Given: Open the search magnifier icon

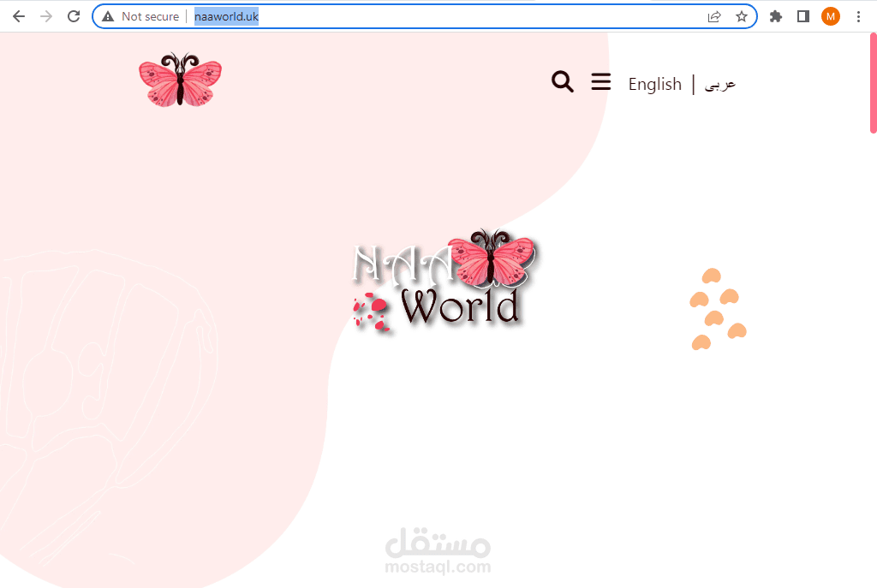Looking at the screenshot, I should (x=562, y=81).
